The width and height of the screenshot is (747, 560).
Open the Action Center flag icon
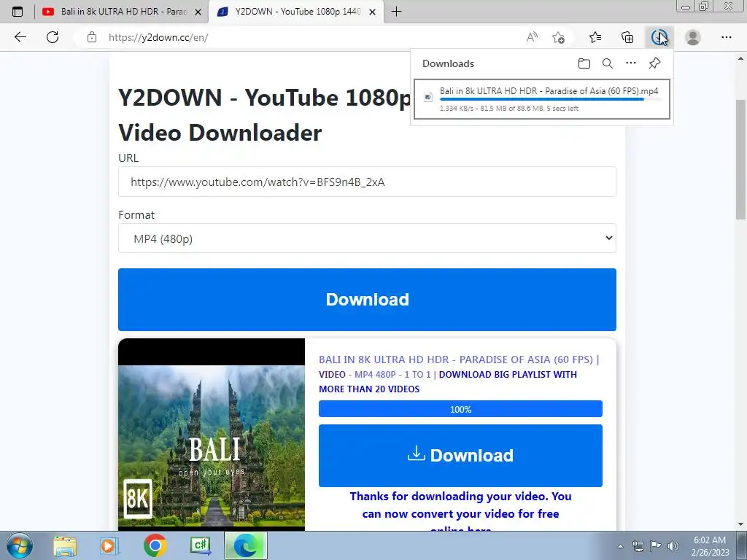[x=656, y=546]
